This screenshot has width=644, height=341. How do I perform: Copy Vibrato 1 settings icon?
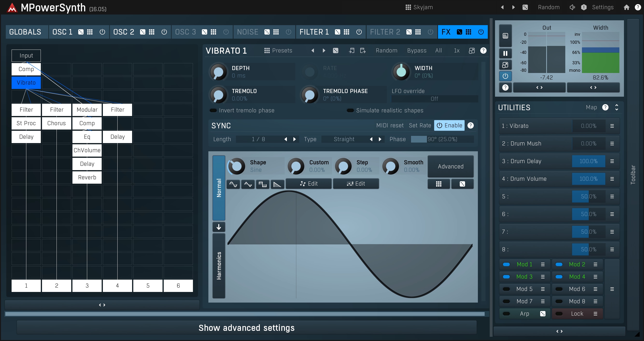click(x=352, y=51)
